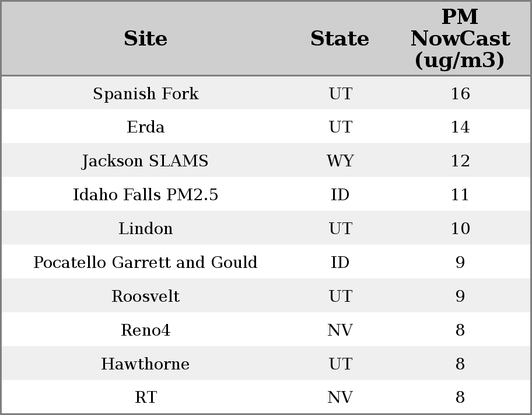
Task: Select the Roosvelt site cell
Action: click(145, 297)
